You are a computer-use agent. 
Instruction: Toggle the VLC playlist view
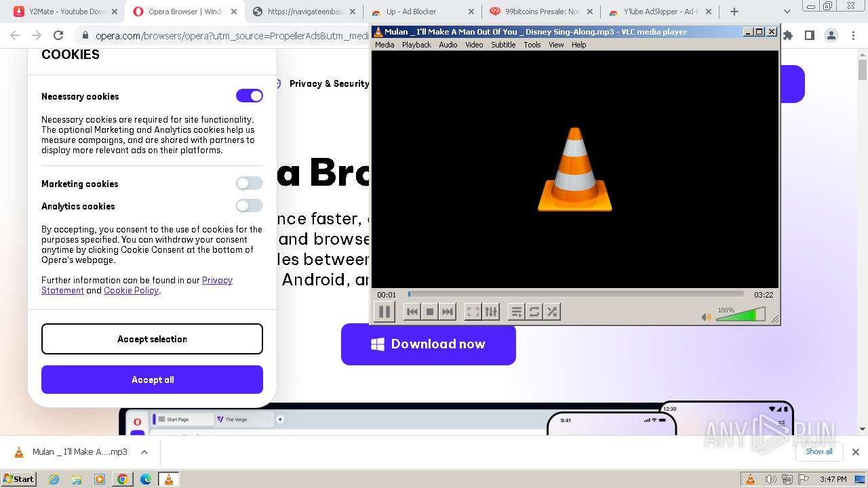pyautogui.click(x=516, y=312)
